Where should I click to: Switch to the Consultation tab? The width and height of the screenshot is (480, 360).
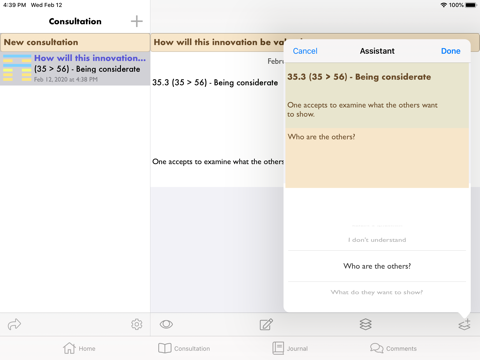tap(184, 348)
